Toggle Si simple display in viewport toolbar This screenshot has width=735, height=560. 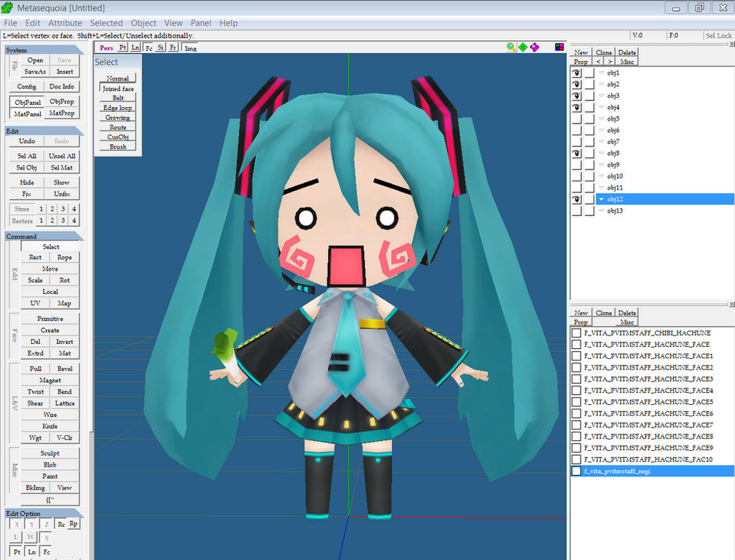tap(160, 47)
